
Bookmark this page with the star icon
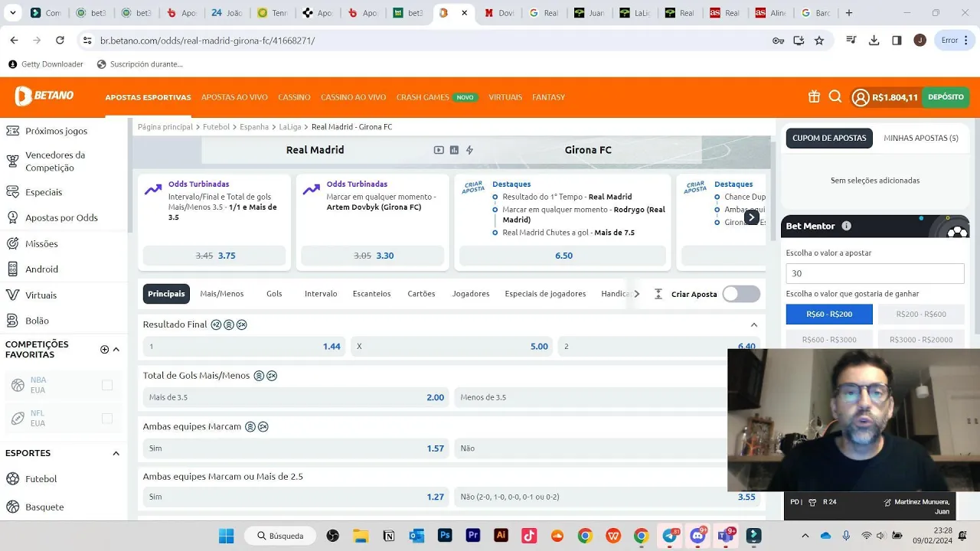point(819,41)
